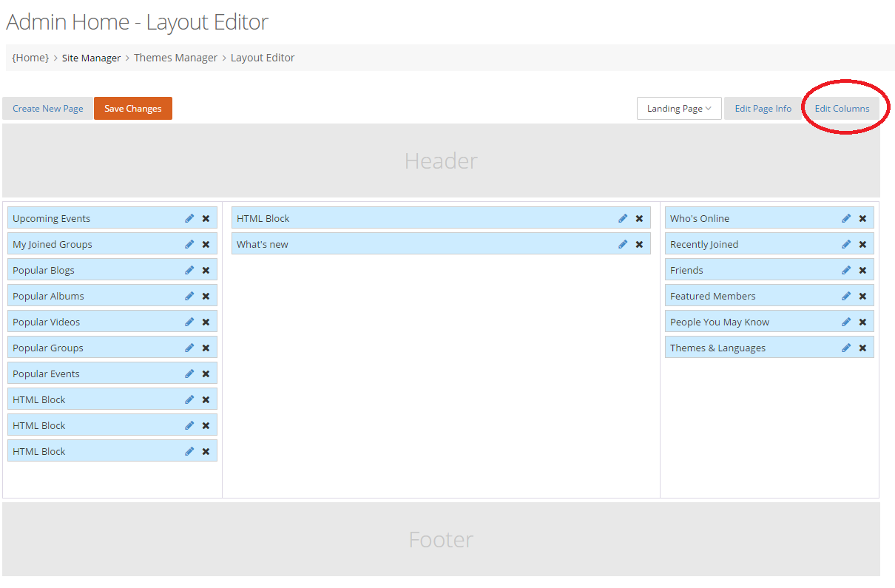Click pencil edit icon for Upcoming Events
The height and width of the screenshot is (588, 895).
(189, 218)
